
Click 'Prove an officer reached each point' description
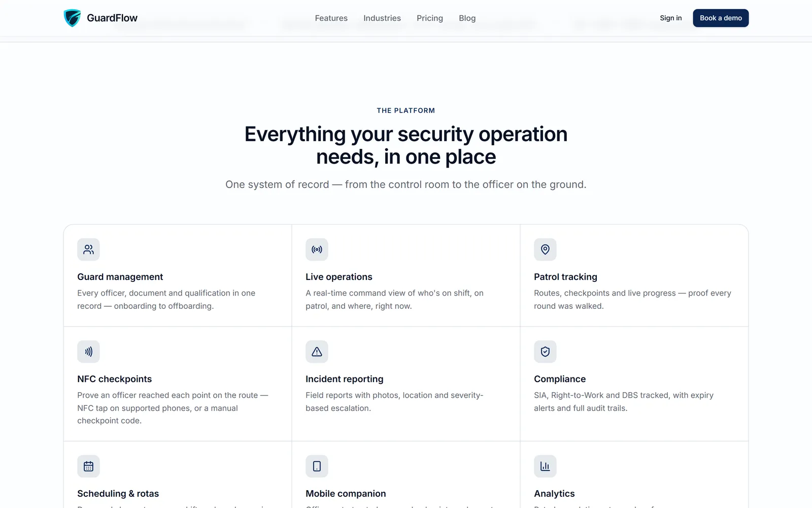tap(173, 408)
